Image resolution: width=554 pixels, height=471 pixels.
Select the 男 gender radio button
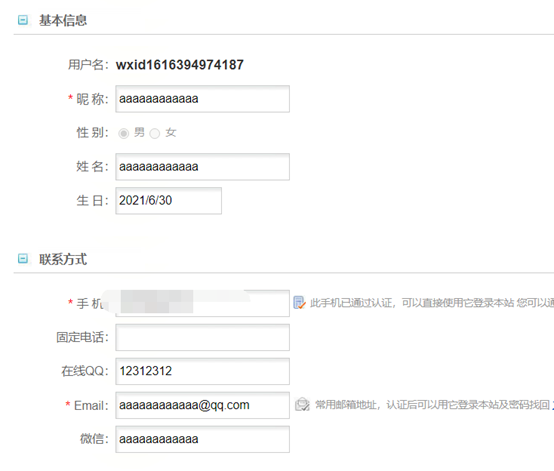coord(124,134)
